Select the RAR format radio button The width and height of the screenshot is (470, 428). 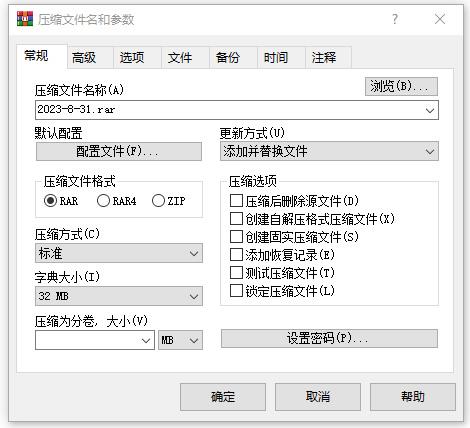pyautogui.click(x=50, y=201)
